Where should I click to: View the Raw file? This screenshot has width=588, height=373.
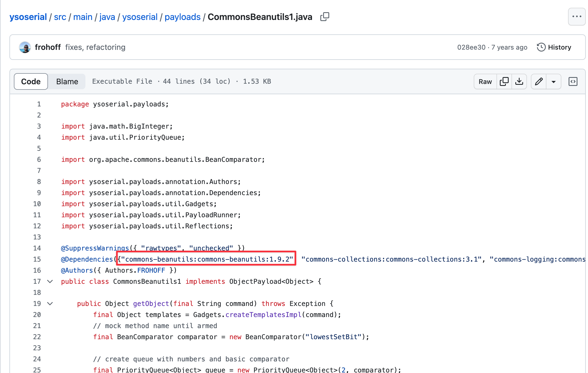point(485,81)
